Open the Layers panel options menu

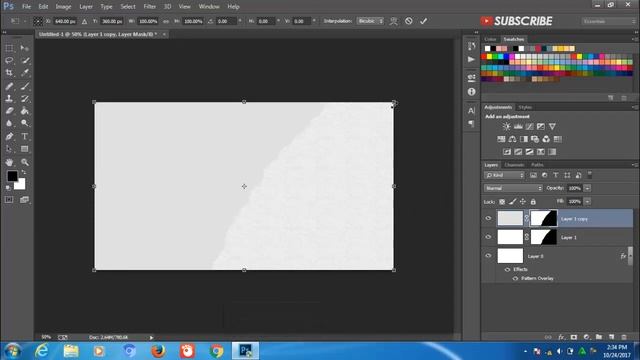pos(635,165)
